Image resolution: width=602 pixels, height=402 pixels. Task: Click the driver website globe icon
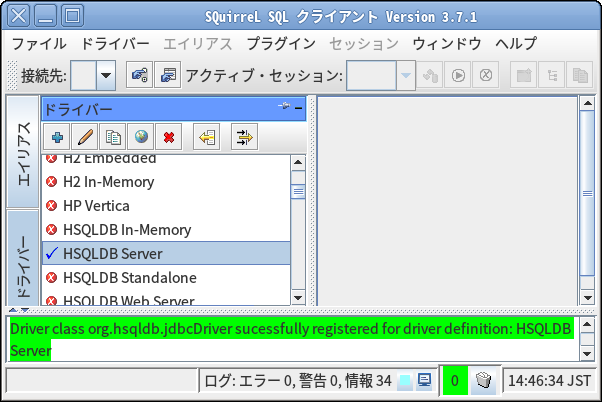[x=141, y=137]
